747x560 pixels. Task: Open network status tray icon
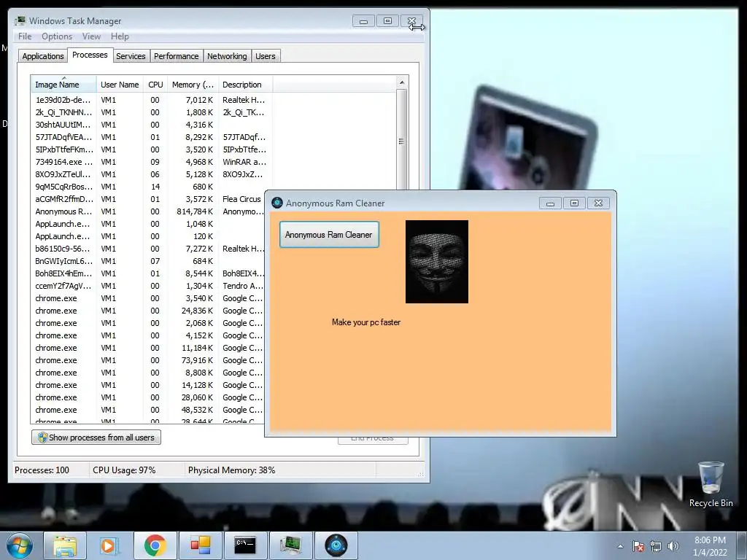pyautogui.click(x=656, y=546)
